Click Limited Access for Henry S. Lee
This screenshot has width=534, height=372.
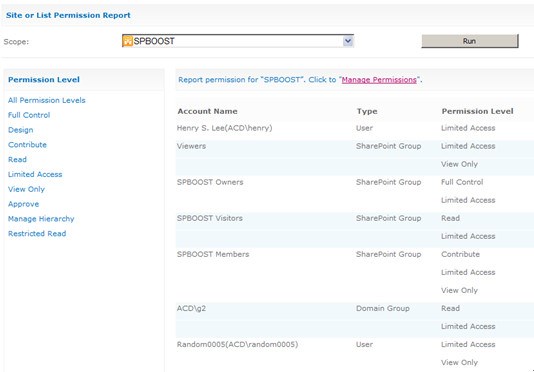point(468,128)
